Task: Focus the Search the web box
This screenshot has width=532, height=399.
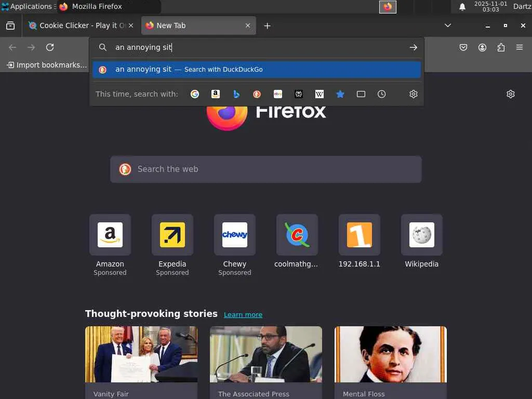Action: point(265,169)
